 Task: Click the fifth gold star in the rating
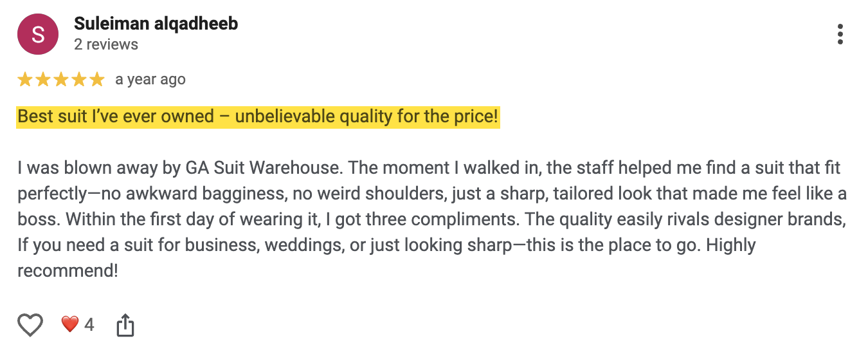pyautogui.click(x=97, y=80)
